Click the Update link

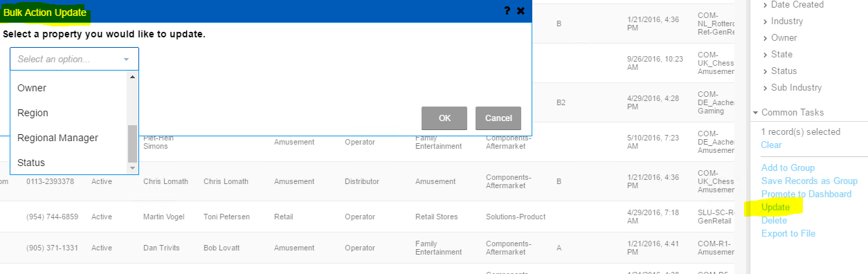775,207
